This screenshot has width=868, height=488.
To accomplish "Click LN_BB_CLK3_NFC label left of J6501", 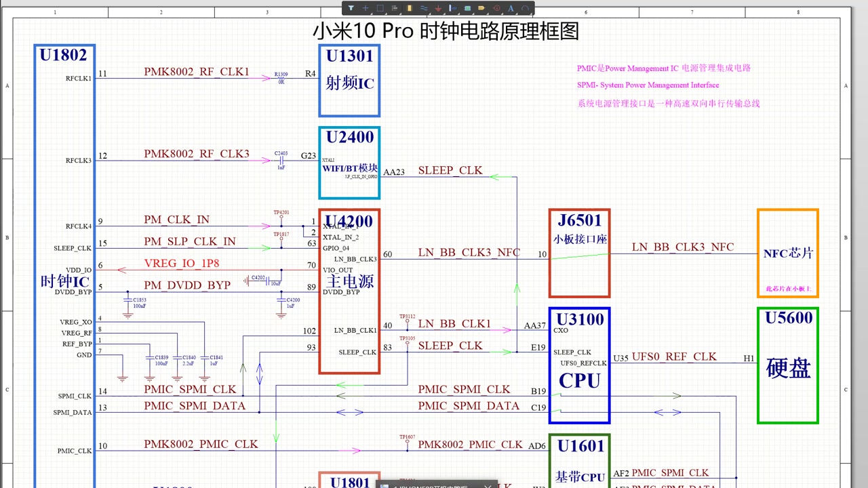I will 469,253.
